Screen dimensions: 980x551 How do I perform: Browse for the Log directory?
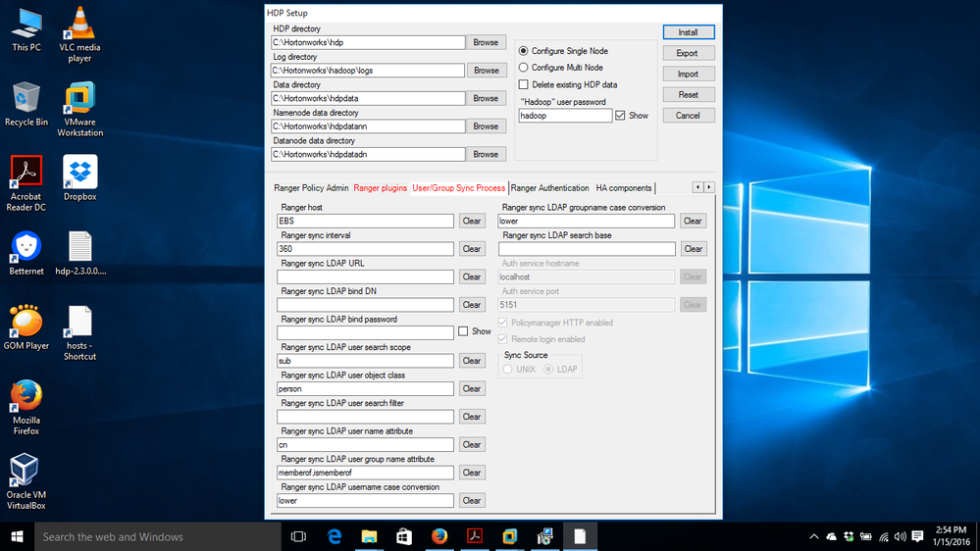[486, 71]
